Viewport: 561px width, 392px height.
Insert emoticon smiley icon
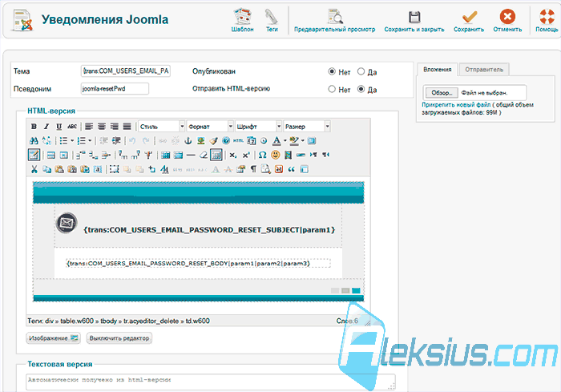(275, 155)
